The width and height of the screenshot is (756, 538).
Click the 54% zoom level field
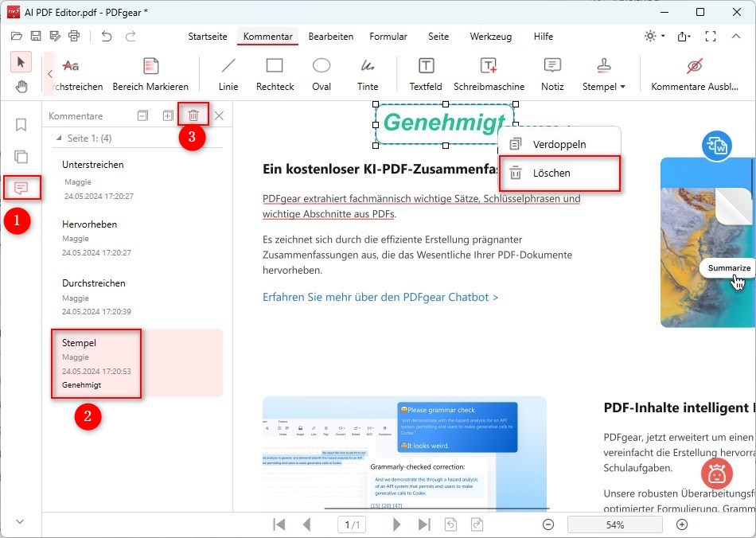tap(615, 524)
